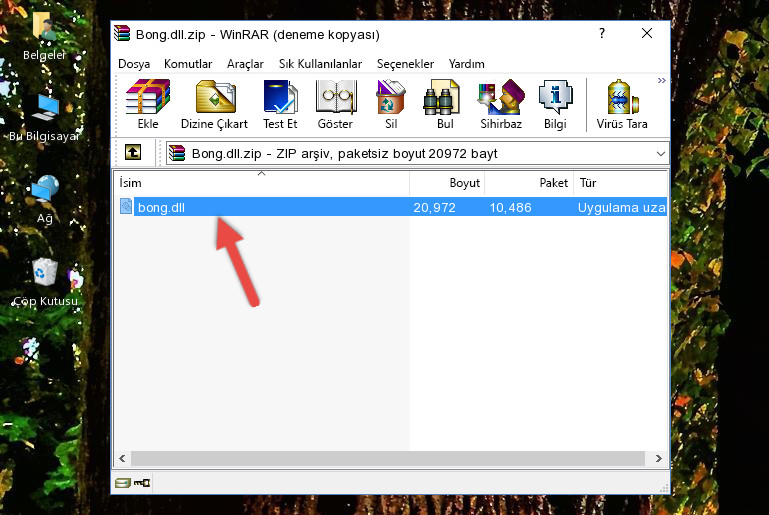The width and height of the screenshot is (769, 515).
Task: Click the archive icon in address bar
Action: pyautogui.click(x=177, y=153)
